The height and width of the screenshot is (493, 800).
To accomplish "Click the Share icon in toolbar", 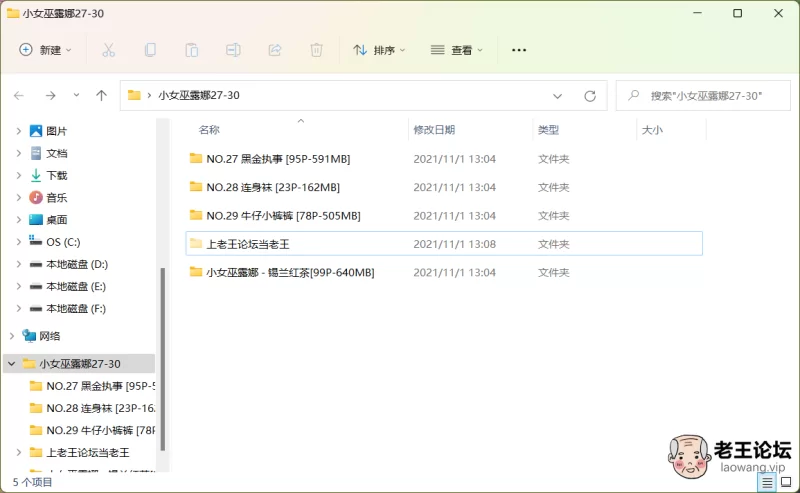I will (275, 50).
